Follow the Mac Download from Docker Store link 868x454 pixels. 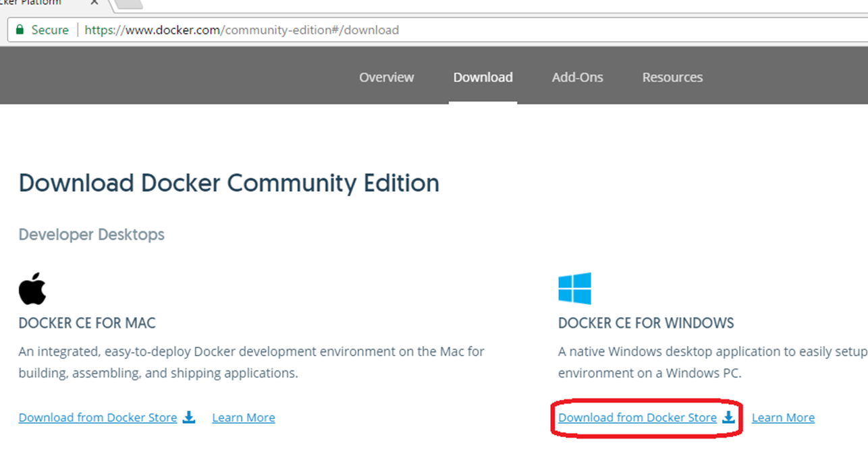[97, 418]
